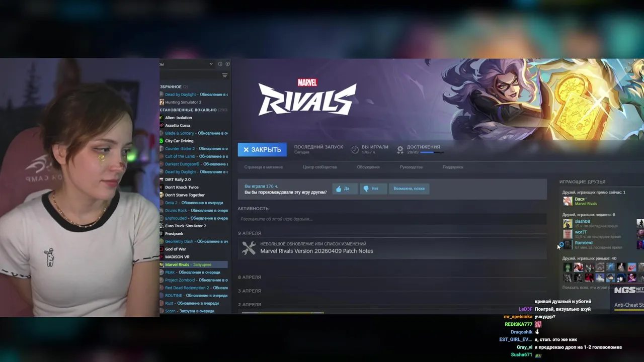Viewport: 644px width, 362px height.
Task: Click the achievements progress bar
Action: pyautogui.click(x=431, y=152)
